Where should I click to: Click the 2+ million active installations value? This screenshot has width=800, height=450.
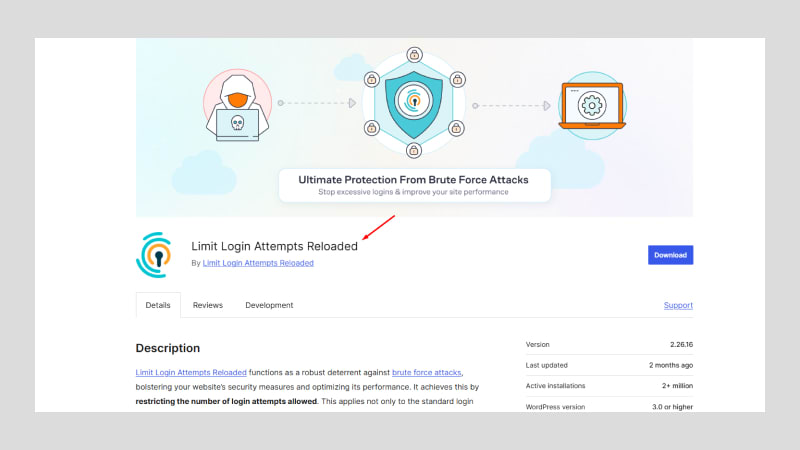click(x=677, y=386)
